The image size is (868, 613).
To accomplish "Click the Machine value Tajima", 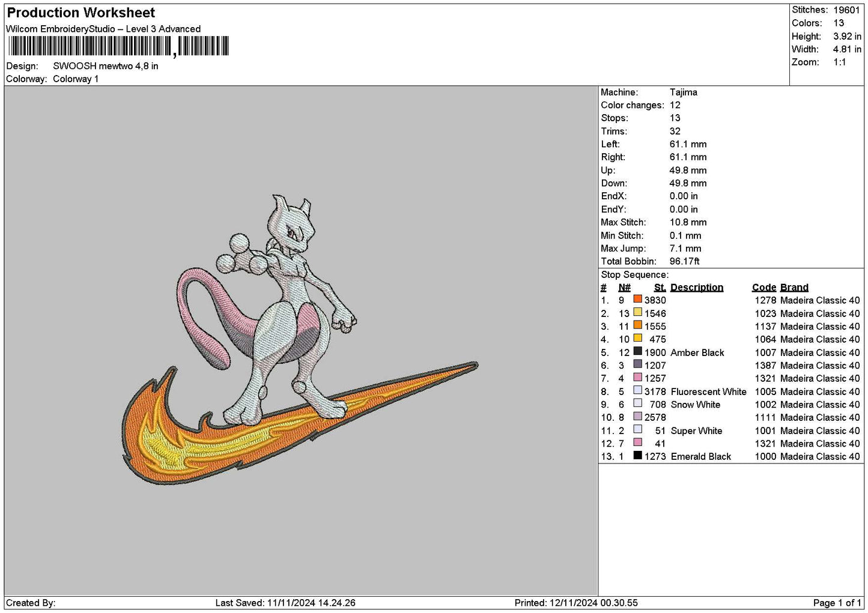I will click(684, 92).
